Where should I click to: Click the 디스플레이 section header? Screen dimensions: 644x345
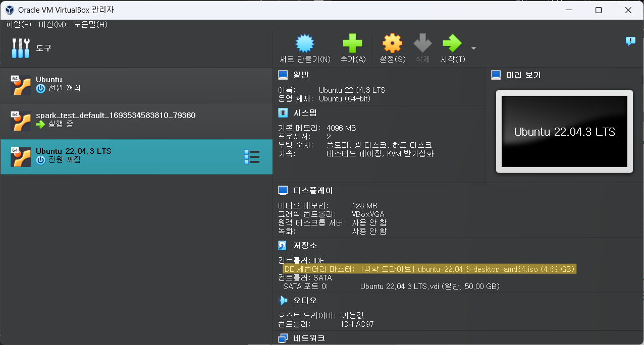coord(313,191)
